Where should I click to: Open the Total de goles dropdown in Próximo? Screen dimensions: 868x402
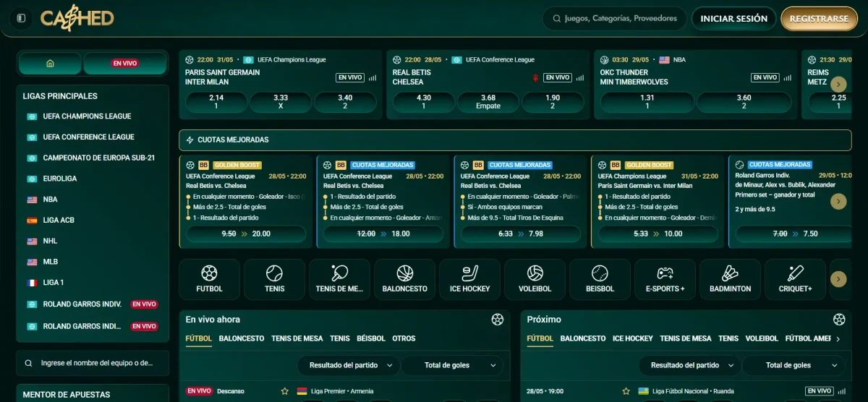point(793,365)
